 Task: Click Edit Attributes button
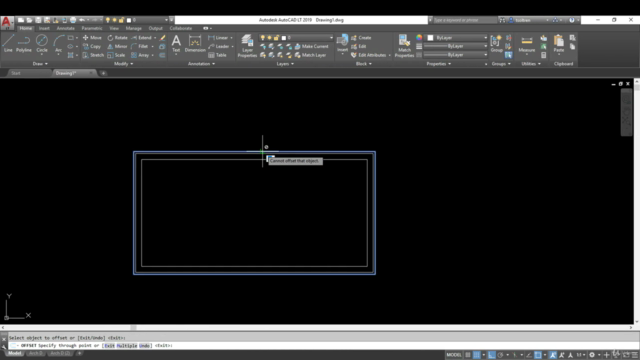(x=369, y=55)
